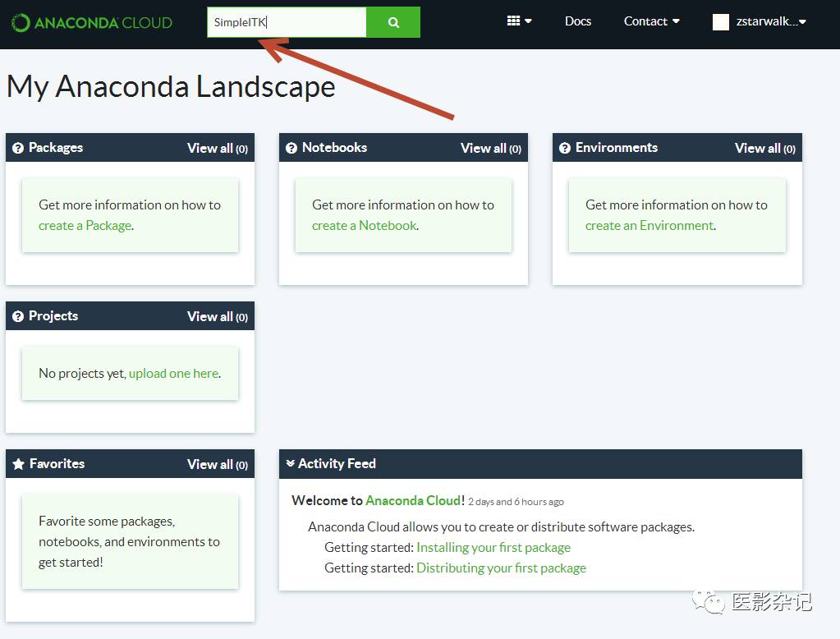This screenshot has height=639, width=840.
Task: Click the upload one here link
Action: (x=173, y=374)
